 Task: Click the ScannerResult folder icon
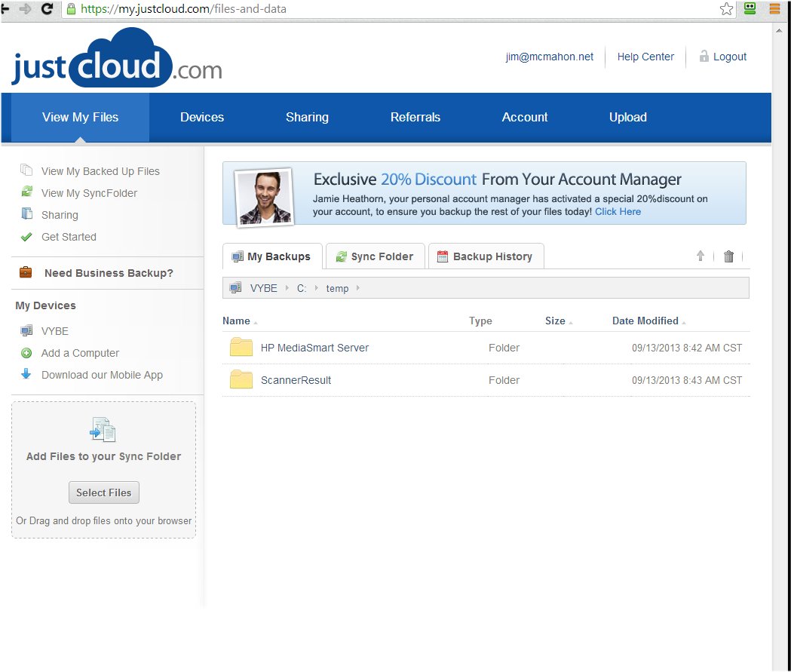(x=241, y=380)
